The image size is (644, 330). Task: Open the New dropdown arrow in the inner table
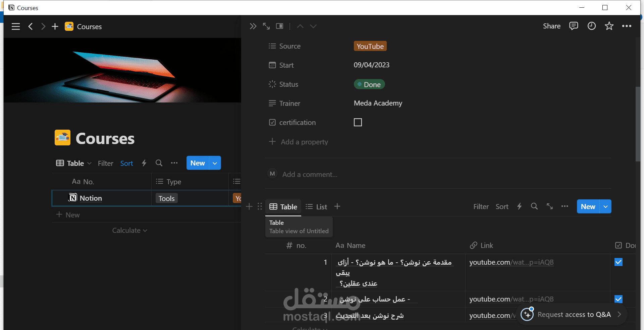[605, 206]
